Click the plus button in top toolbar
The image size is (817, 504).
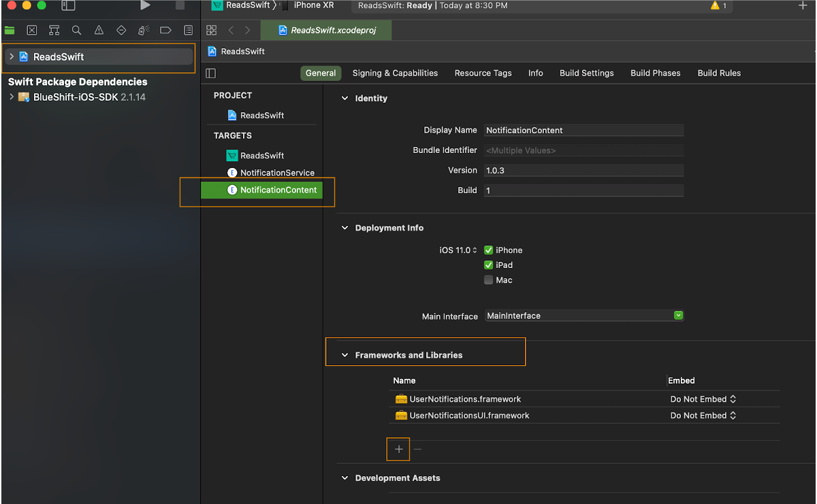tap(803, 5)
